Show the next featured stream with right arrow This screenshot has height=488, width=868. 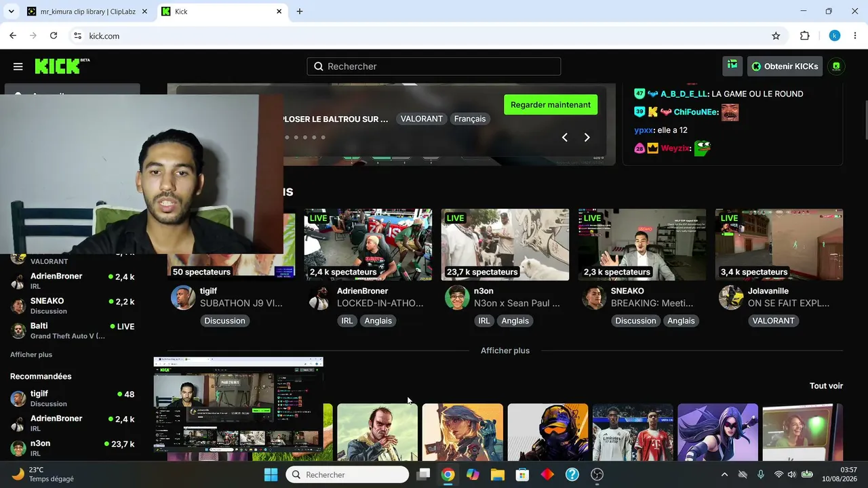[x=587, y=138]
